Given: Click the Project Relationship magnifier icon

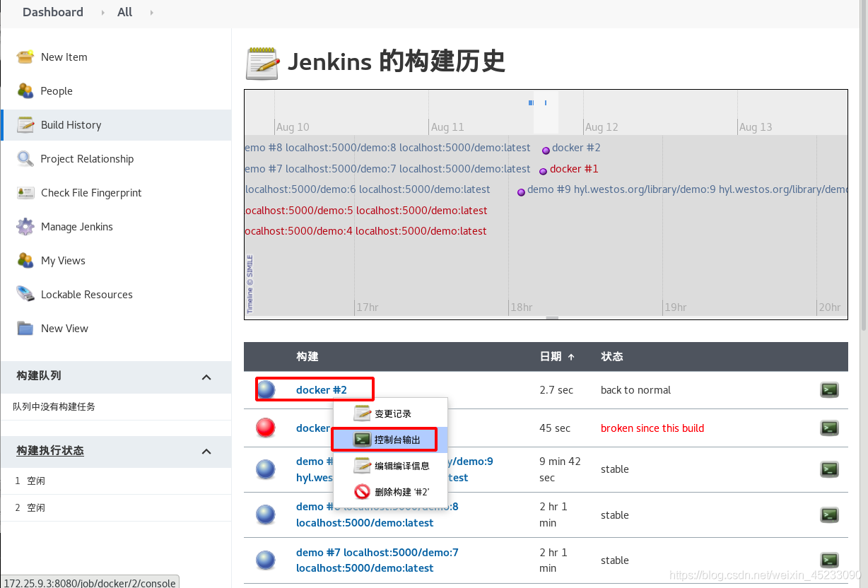Looking at the screenshot, I should tap(25, 159).
